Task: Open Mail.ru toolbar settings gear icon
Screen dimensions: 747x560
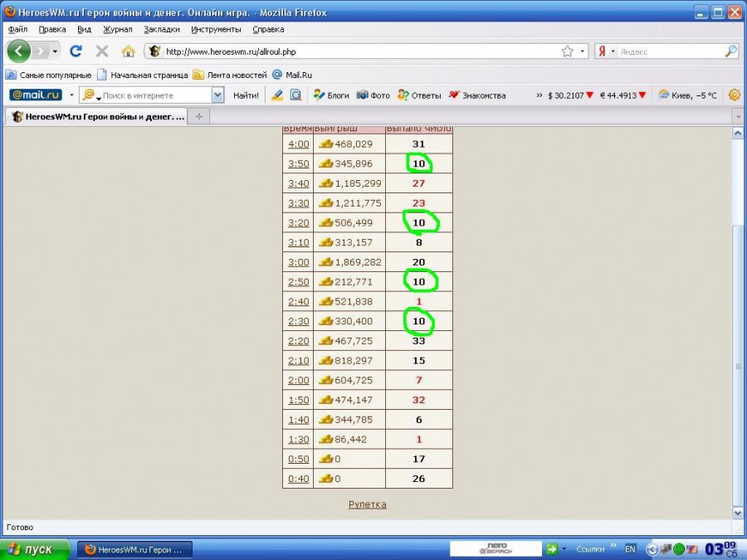Action: tap(735, 95)
